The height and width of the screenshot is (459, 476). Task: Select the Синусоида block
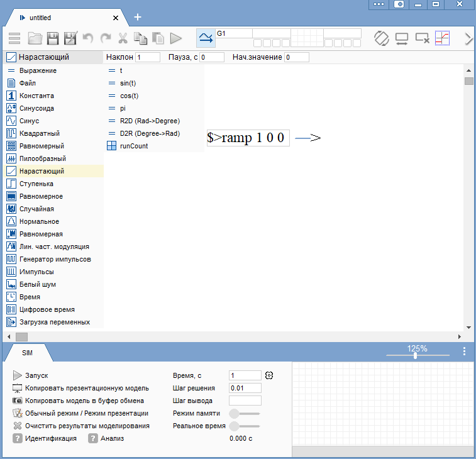click(x=55, y=108)
